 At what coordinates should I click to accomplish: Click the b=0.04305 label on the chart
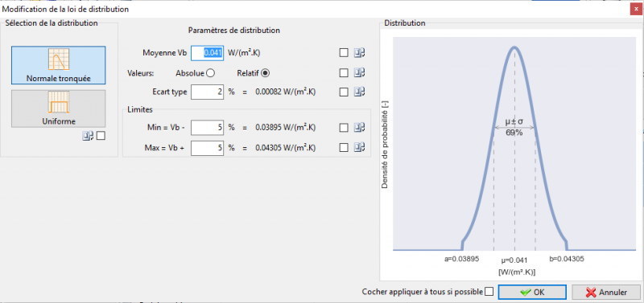coord(567,259)
